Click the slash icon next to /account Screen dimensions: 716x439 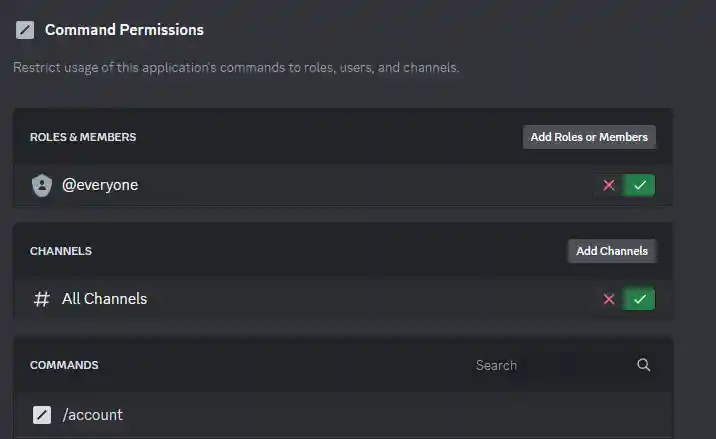click(41, 414)
